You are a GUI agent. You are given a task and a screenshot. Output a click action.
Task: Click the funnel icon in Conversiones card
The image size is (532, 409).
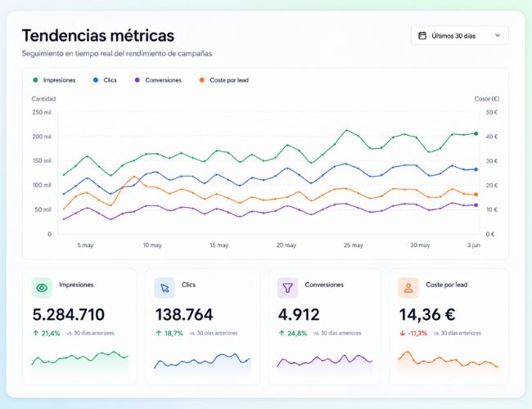pyautogui.click(x=288, y=288)
